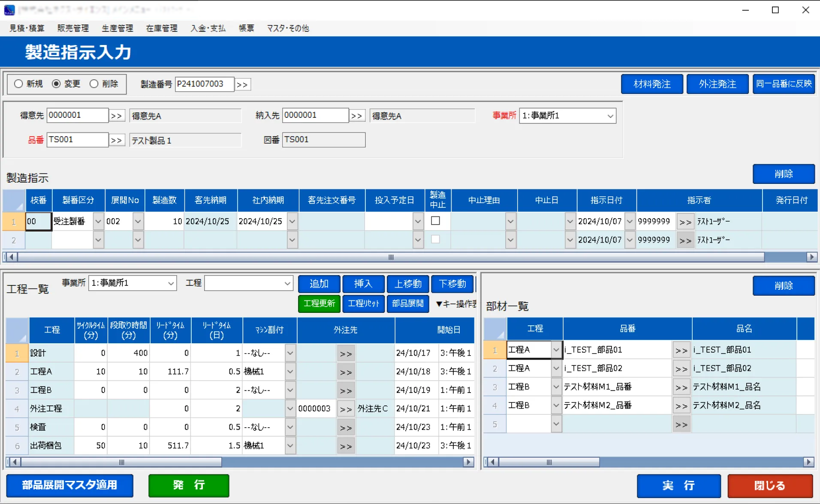Open the 事業所 dropdown in header area
Screen dimensions: 820x504
tap(610, 116)
